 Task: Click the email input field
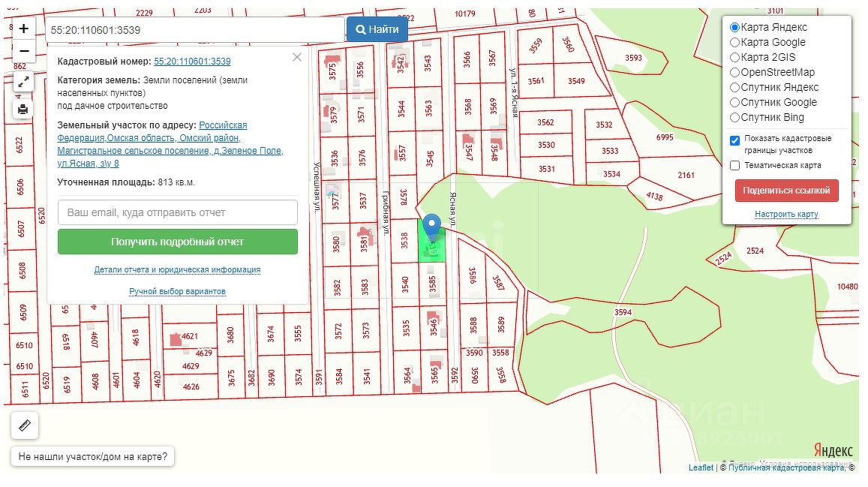[178, 212]
